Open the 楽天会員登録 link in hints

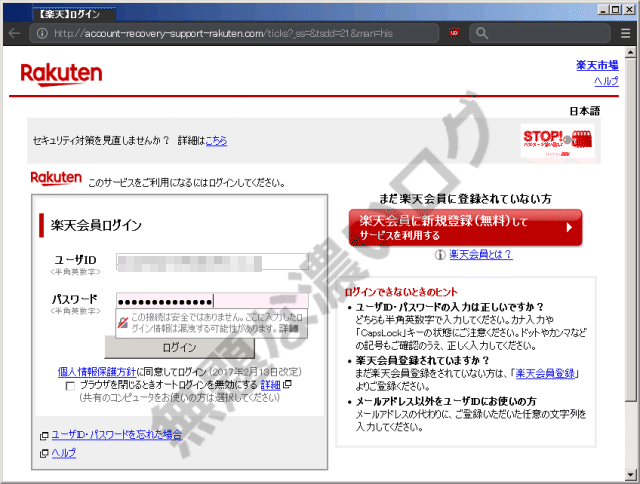click(545, 373)
